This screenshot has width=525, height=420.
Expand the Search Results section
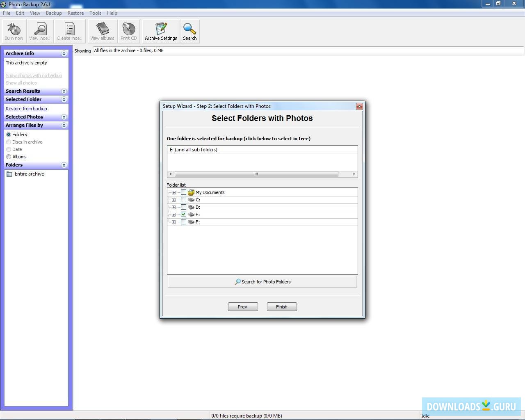pos(64,91)
